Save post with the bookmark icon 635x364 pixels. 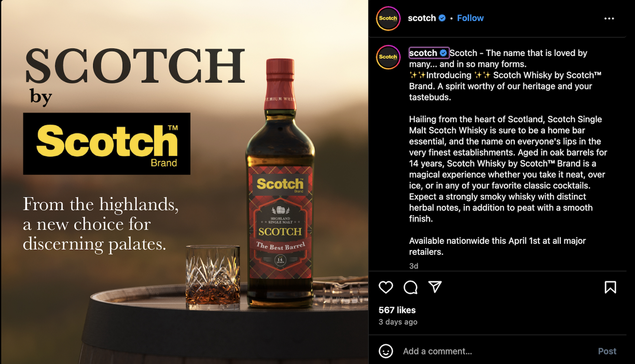click(x=610, y=287)
